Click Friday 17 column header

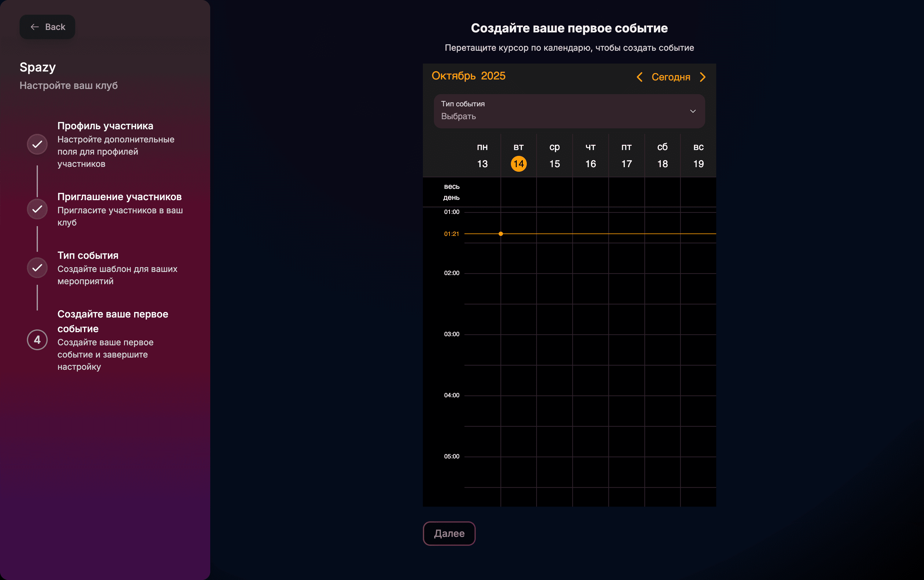626,156
